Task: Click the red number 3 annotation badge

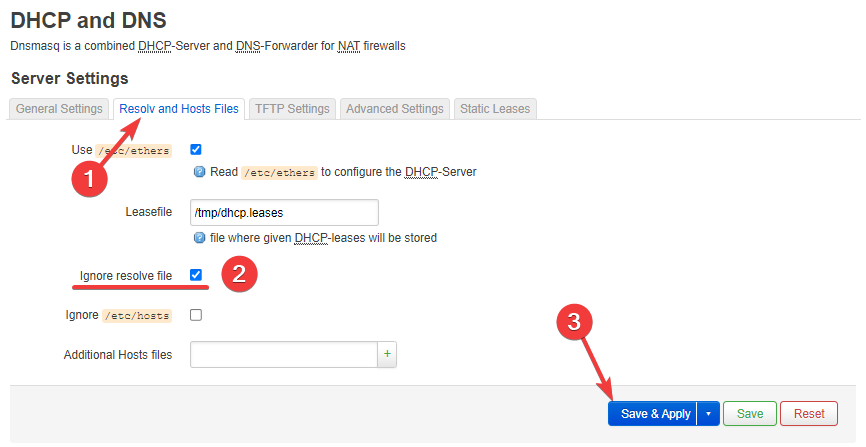Action: coord(573,322)
